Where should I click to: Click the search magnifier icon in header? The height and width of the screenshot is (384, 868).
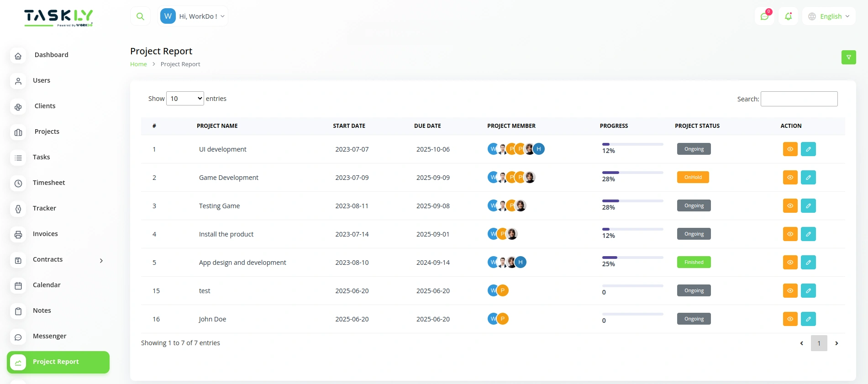click(x=140, y=16)
